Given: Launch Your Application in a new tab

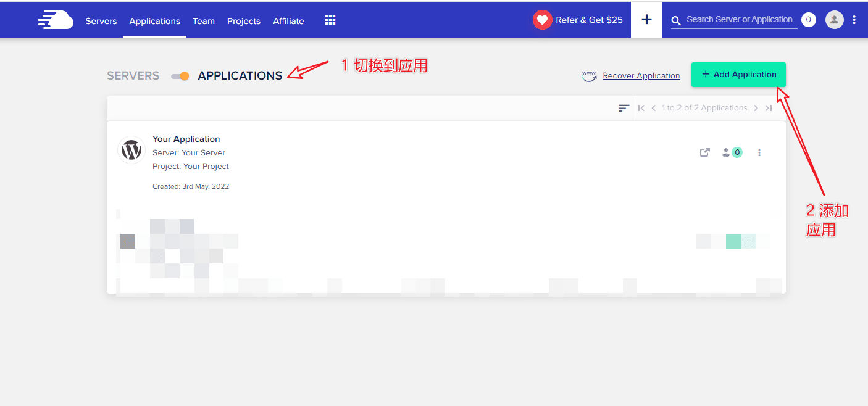Looking at the screenshot, I should pyautogui.click(x=705, y=152).
